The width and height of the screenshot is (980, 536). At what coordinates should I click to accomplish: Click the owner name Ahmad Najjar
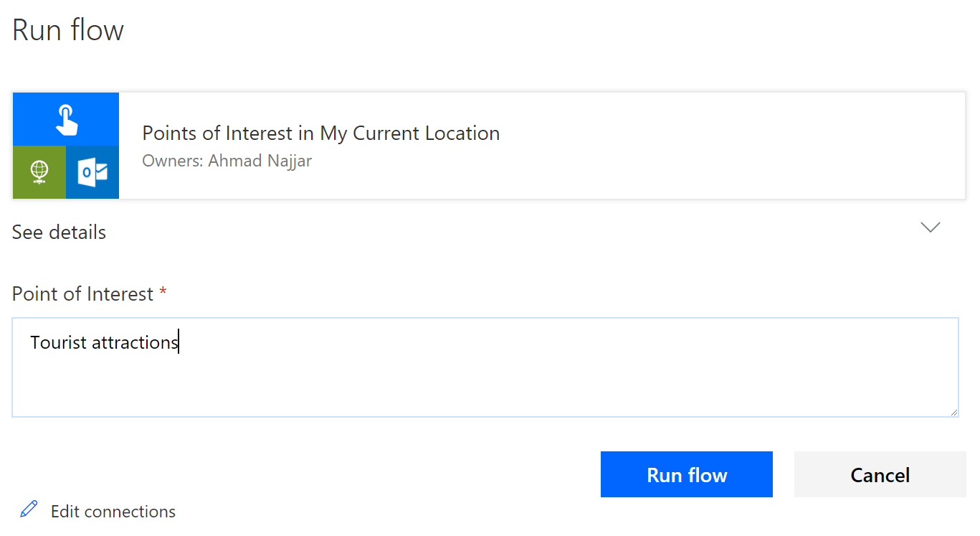click(x=260, y=161)
